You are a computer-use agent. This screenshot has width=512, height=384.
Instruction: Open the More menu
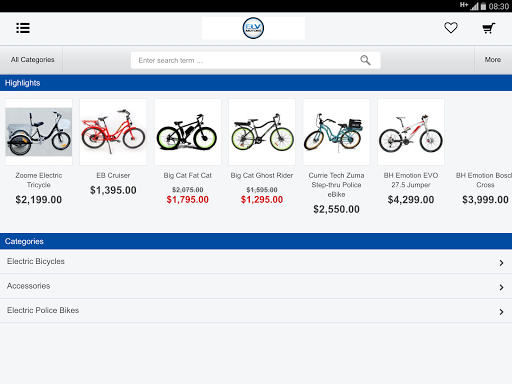[x=493, y=60]
